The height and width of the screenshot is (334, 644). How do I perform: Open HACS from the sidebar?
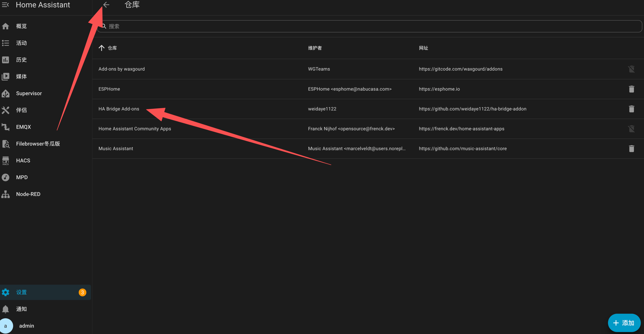click(45, 161)
